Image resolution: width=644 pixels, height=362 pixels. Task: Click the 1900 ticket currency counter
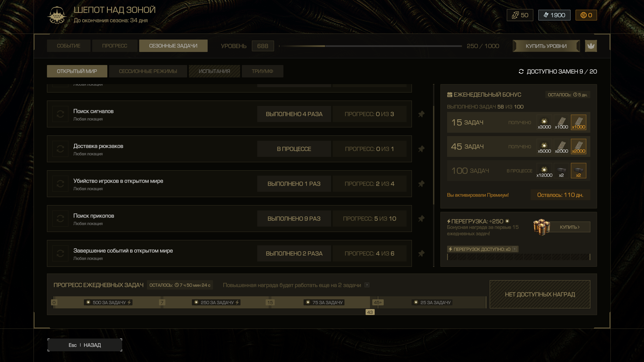[x=554, y=15]
